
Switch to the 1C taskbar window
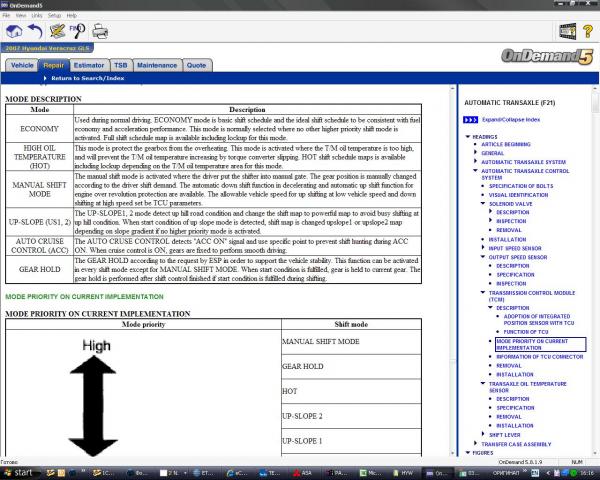[x=103, y=473]
